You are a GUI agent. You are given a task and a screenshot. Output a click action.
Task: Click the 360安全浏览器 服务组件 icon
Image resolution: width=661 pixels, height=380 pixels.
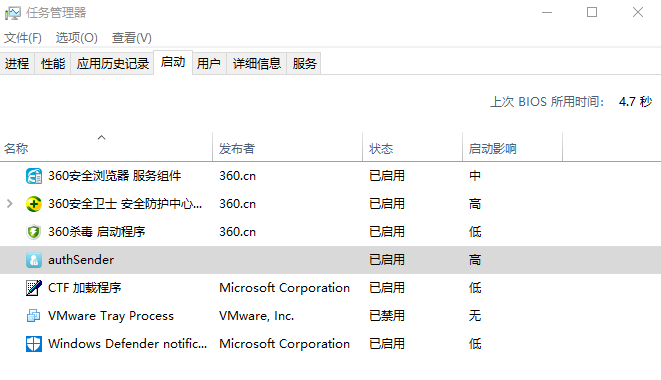(34, 176)
